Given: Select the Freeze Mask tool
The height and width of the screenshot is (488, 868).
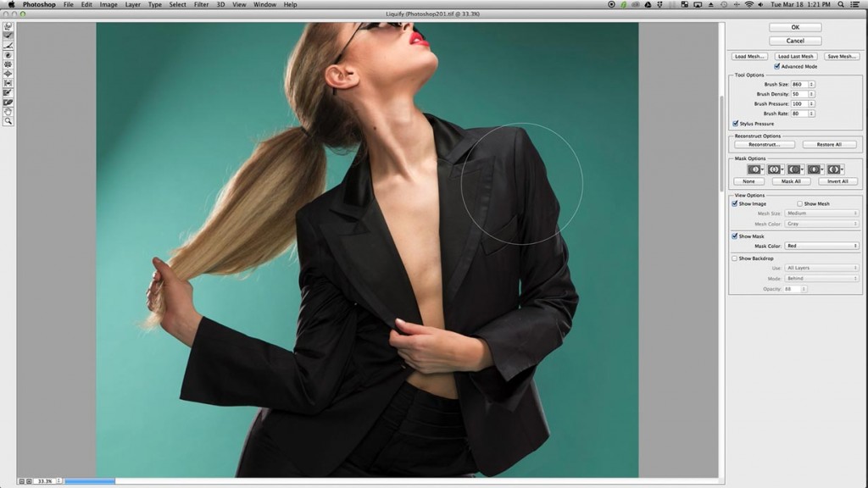Looking at the screenshot, I should pos(8,92).
